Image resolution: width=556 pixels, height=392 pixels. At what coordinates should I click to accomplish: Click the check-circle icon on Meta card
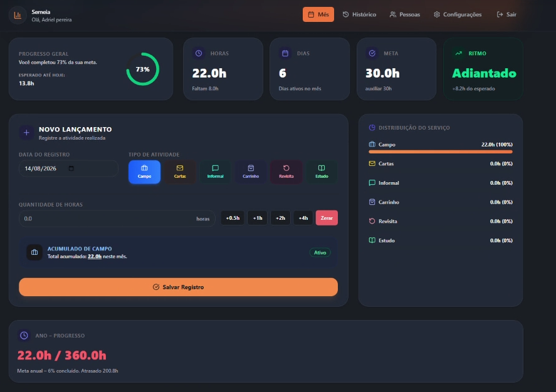point(372,53)
